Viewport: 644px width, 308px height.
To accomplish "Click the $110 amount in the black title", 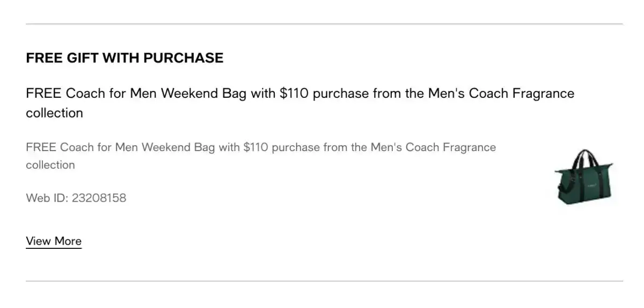I will pyautogui.click(x=294, y=94).
